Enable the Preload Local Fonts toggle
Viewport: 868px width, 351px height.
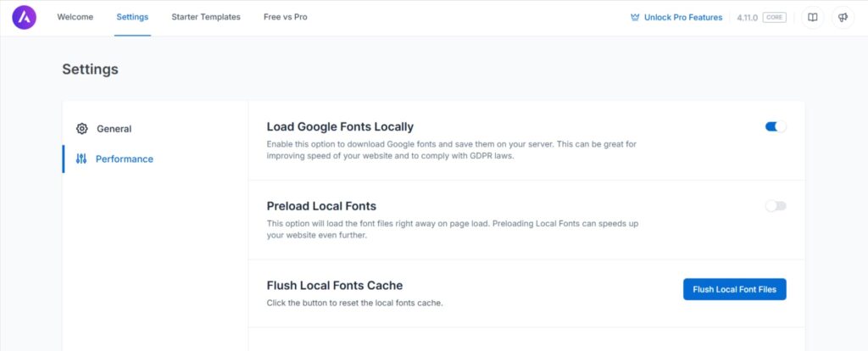pyautogui.click(x=776, y=206)
